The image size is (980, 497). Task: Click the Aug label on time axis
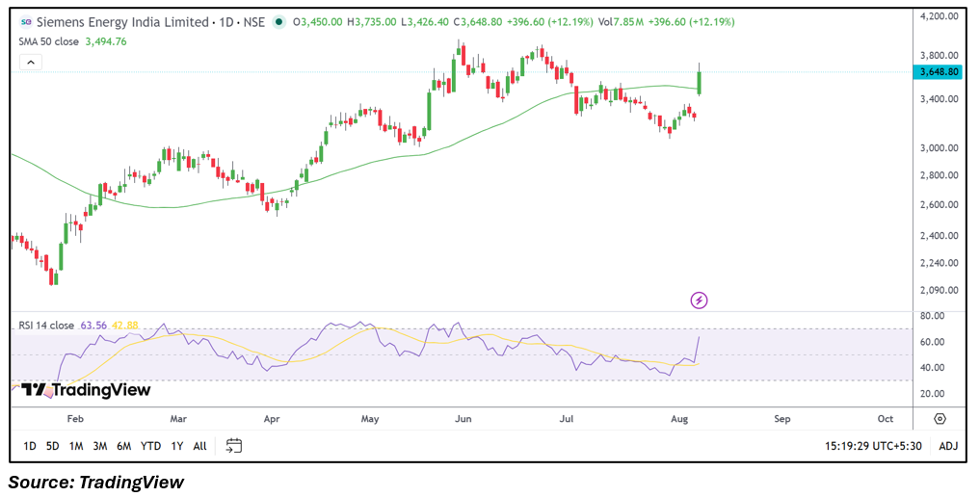679,419
